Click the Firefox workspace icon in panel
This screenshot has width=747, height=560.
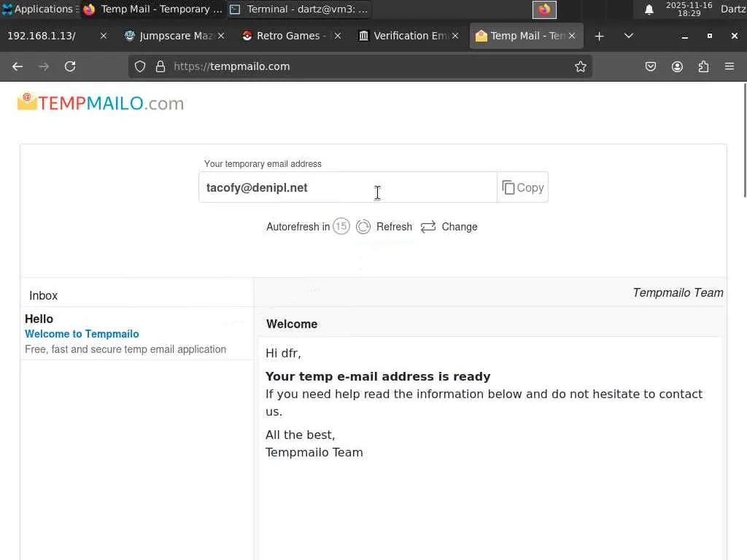[x=544, y=9]
